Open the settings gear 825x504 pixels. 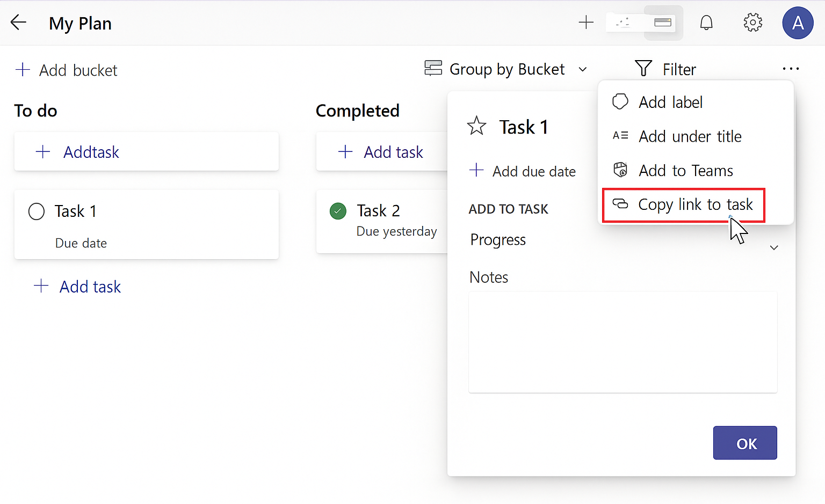[752, 23]
